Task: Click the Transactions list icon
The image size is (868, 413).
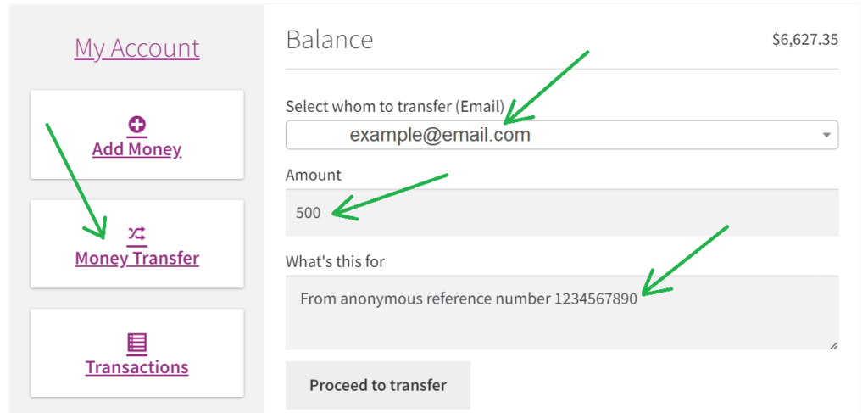Action: click(x=136, y=343)
